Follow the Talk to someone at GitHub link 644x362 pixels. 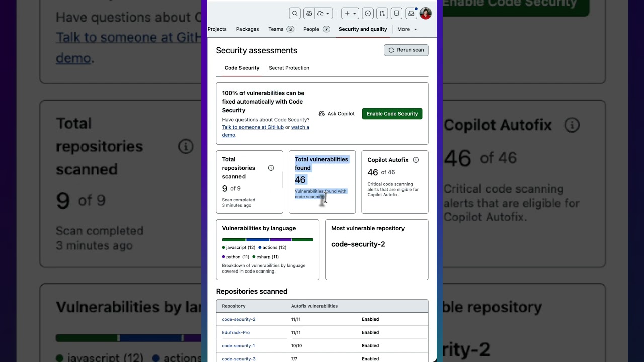pos(253,127)
